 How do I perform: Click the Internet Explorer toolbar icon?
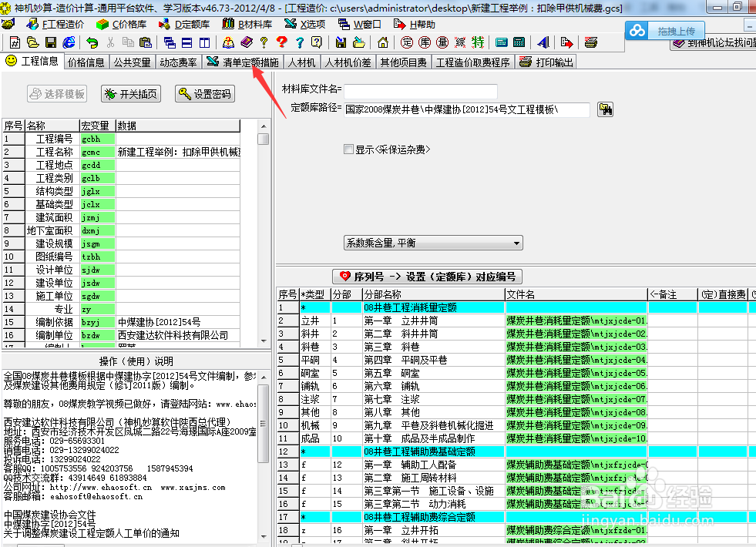click(x=69, y=43)
